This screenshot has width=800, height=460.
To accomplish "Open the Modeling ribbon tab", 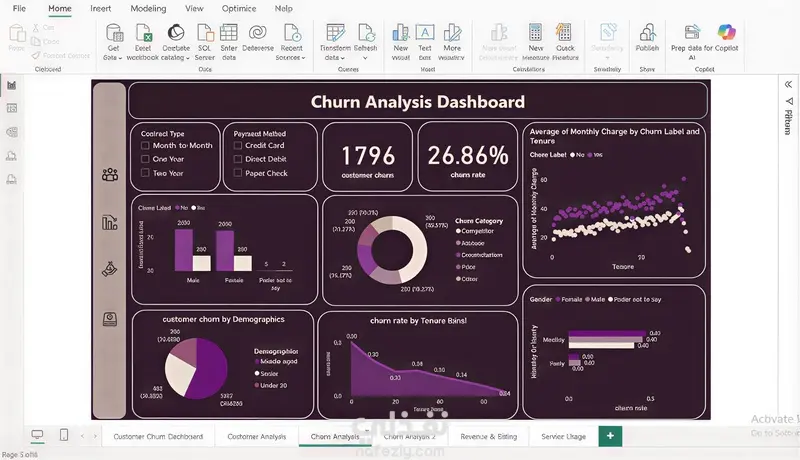I will (x=148, y=8).
